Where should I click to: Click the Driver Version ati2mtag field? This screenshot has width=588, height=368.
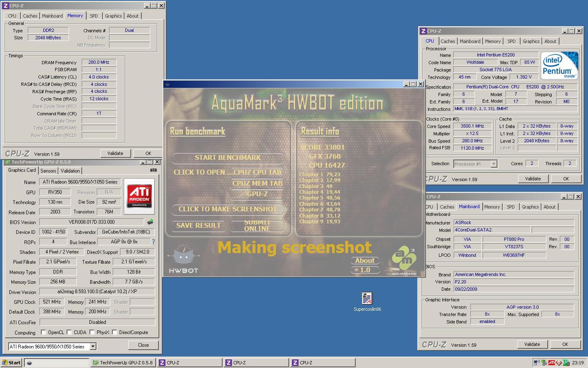tap(97, 292)
